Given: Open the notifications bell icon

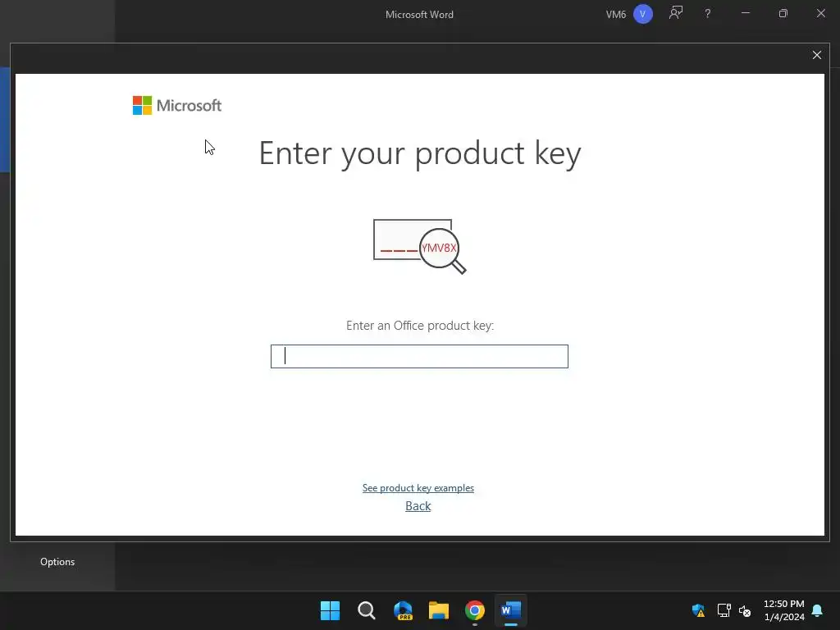Looking at the screenshot, I should pos(817,610).
